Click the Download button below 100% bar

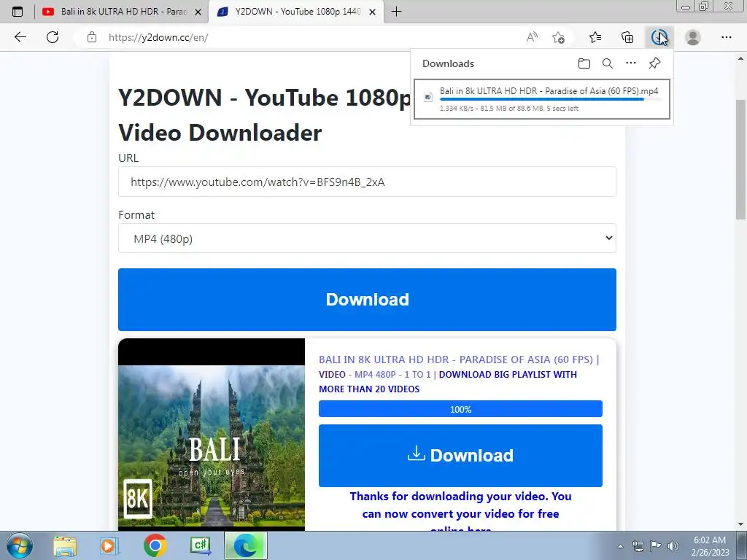[x=460, y=455]
